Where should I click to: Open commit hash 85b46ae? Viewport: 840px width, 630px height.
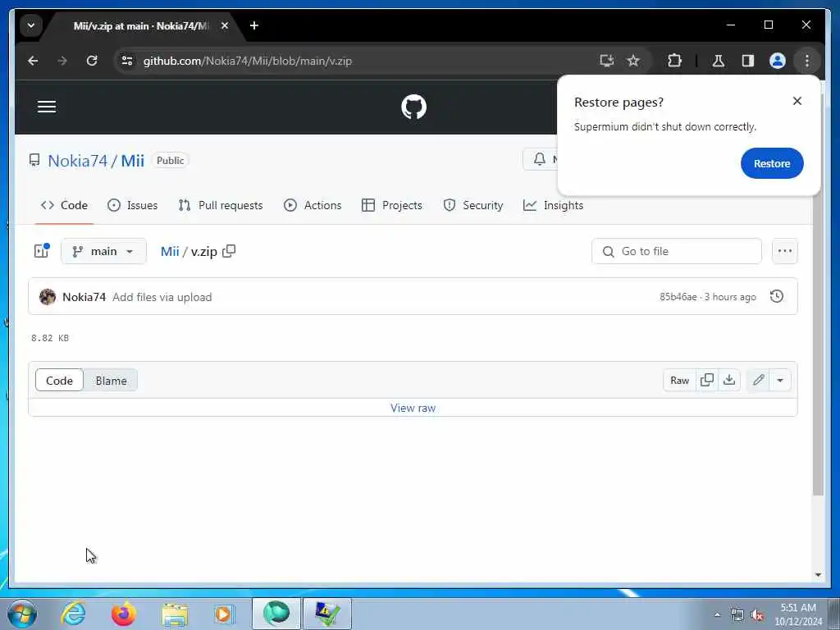678,297
